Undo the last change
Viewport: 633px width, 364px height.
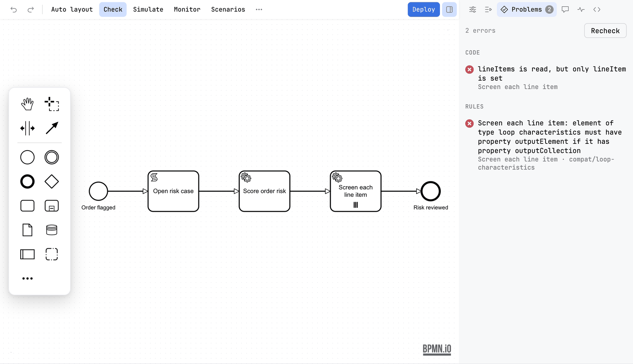pyautogui.click(x=14, y=9)
